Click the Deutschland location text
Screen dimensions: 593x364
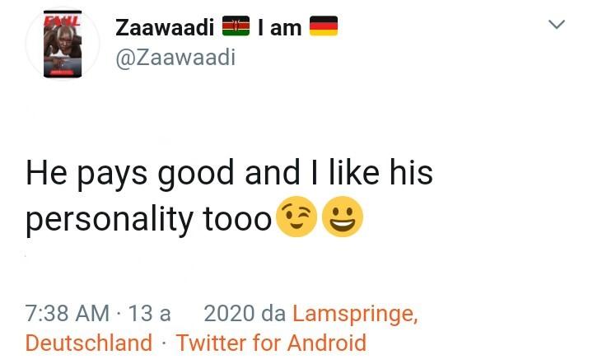point(89,343)
